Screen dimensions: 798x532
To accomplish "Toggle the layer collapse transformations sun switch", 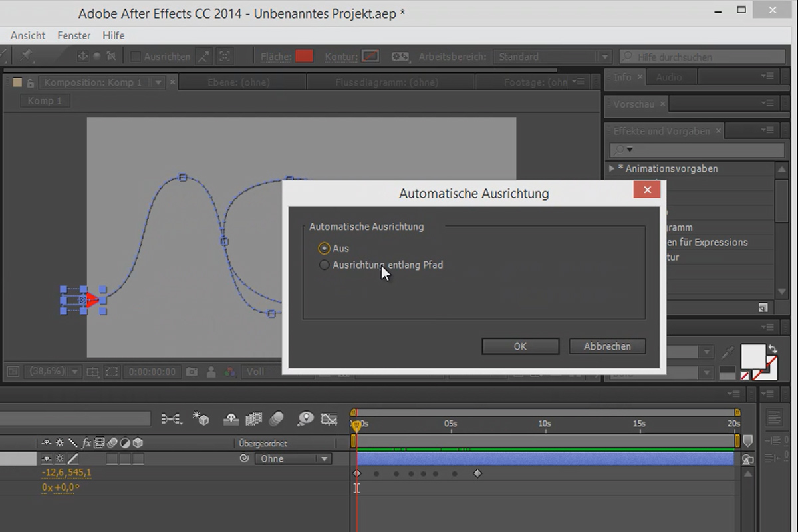I will point(60,458).
